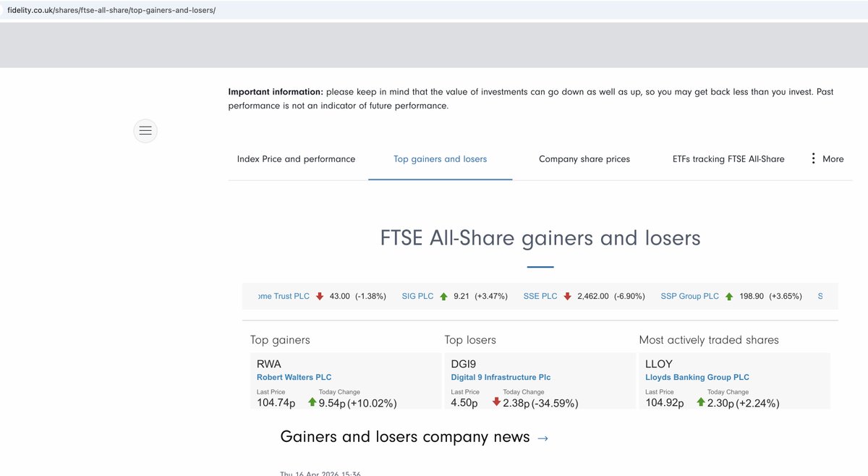Viewport: 868px width, 476px height.
Task: Open the Company share prices tab
Action: pos(584,159)
